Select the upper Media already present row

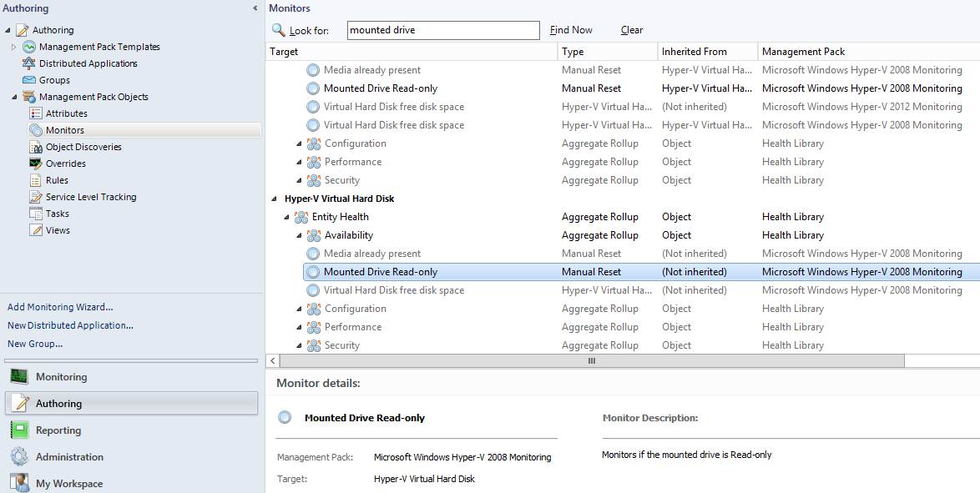click(x=641, y=70)
